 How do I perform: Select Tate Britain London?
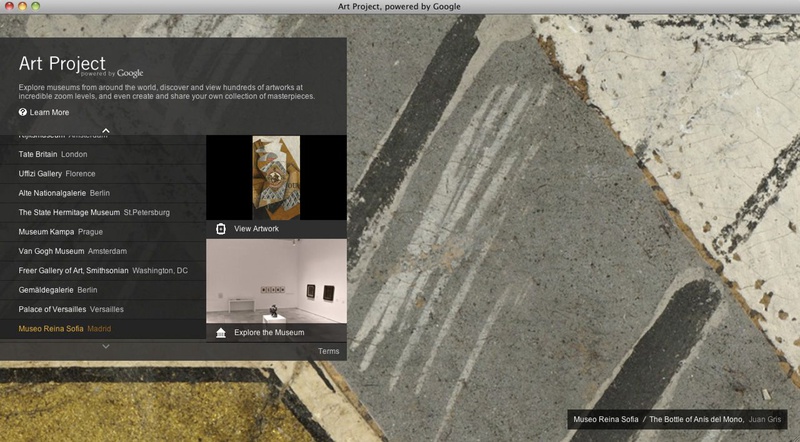103,154
